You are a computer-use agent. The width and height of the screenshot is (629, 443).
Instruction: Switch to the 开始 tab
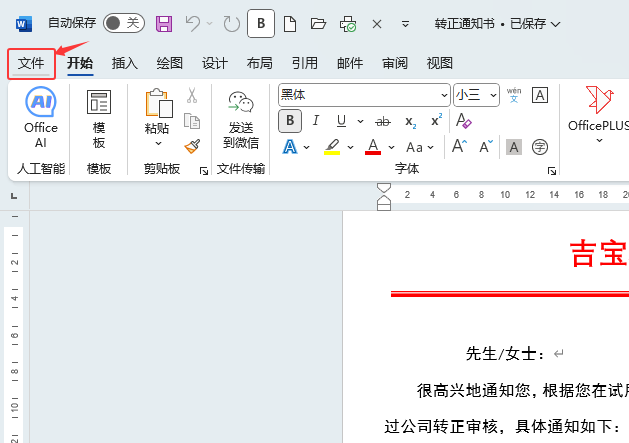coord(80,63)
